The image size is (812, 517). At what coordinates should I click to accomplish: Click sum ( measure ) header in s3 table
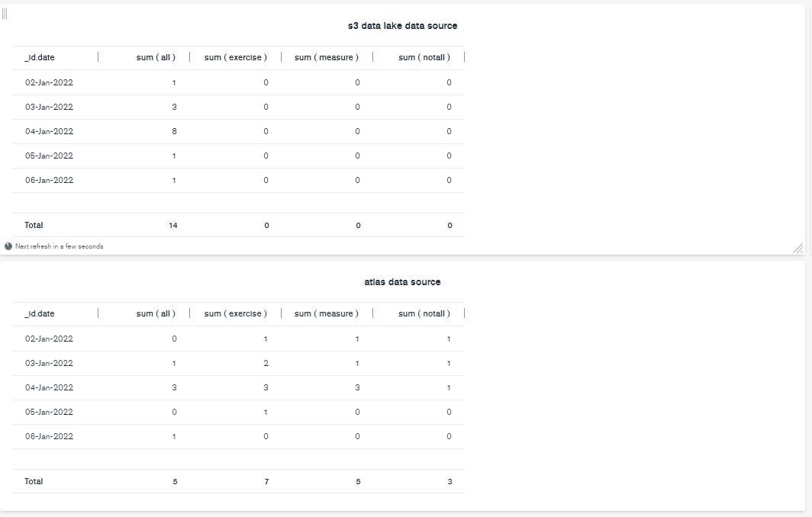[326, 57]
